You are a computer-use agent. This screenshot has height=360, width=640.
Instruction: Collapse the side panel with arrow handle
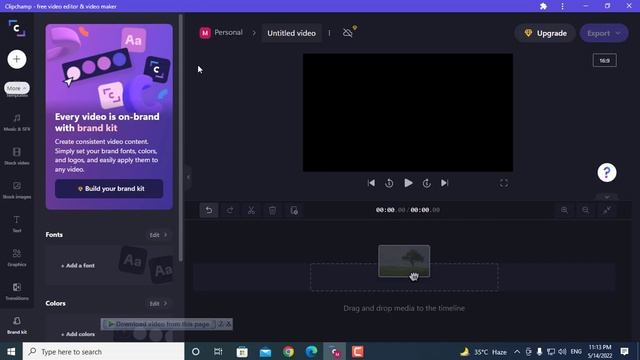tap(188, 177)
